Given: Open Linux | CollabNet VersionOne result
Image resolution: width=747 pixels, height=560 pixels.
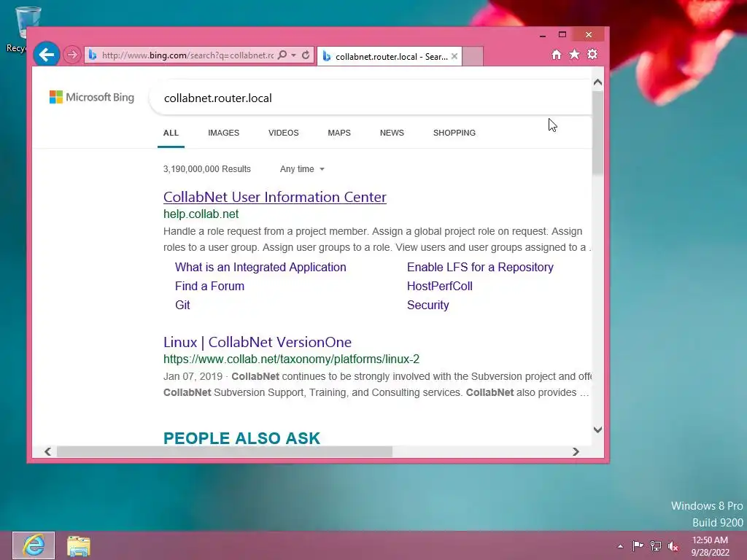Looking at the screenshot, I should click(x=258, y=343).
